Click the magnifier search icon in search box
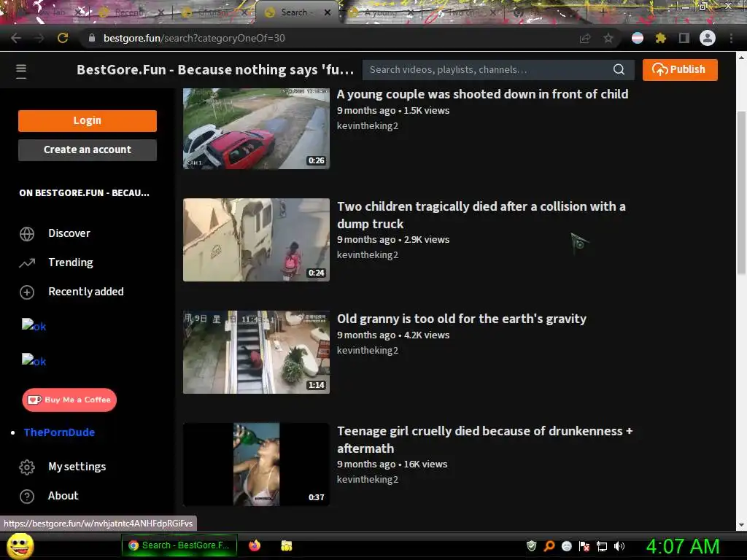Image resolution: width=747 pixels, height=560 pixels. pyautogui.click(x=619, y=69)
